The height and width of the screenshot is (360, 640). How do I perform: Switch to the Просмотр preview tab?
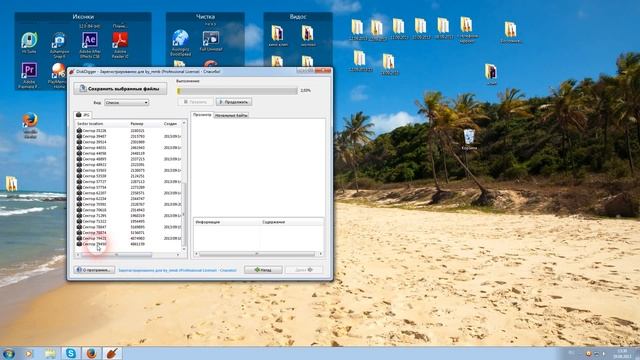pyautogui.click(x=202, y=115)
